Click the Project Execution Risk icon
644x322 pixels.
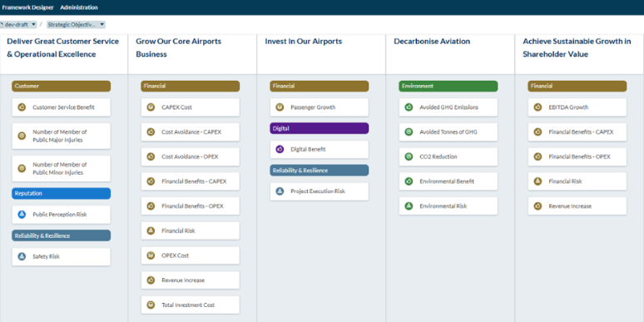click(280, 191)
